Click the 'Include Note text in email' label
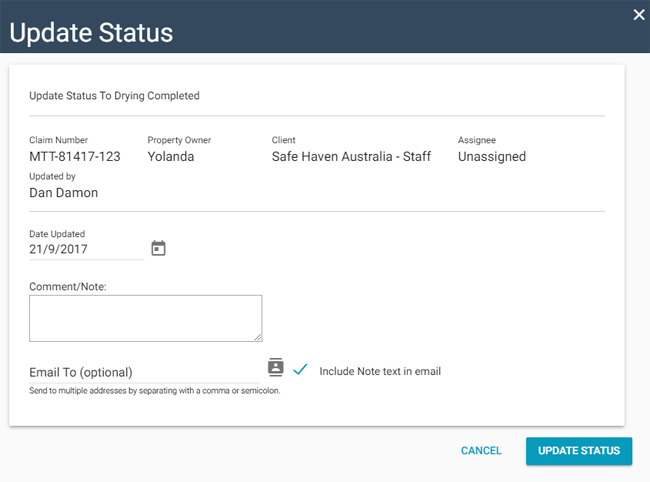650x482 pixels. [x=380, y=371]
